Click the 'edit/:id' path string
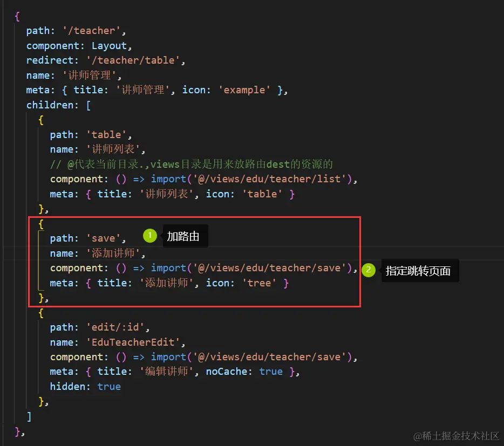 click(115, 327)
